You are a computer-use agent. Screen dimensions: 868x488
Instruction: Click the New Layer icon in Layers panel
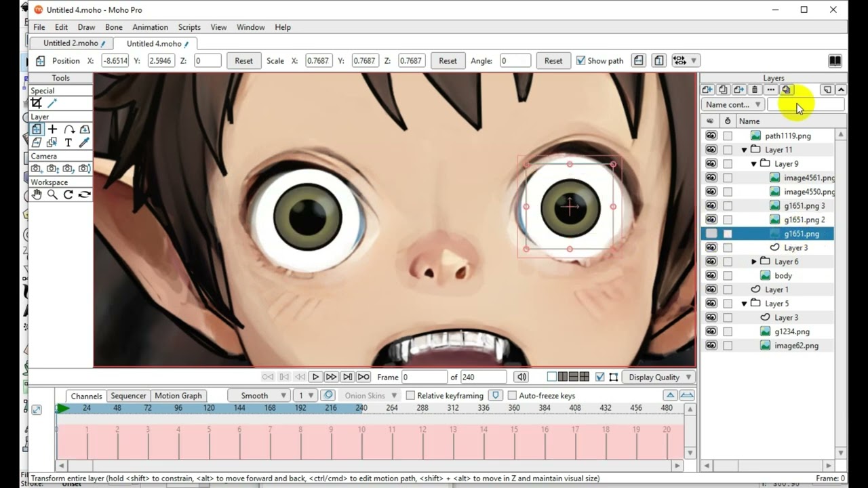pos(707,89)
